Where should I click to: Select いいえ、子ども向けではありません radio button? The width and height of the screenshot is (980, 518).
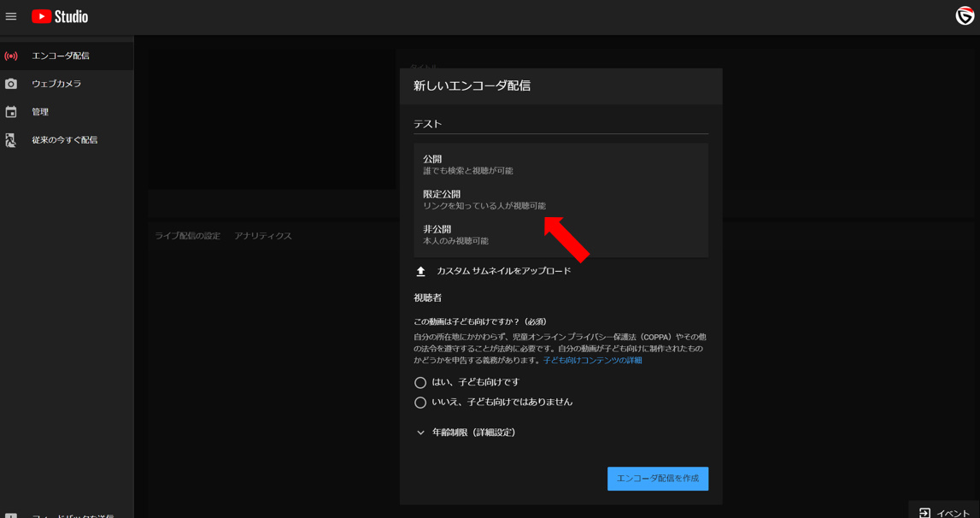click(420, 403)
